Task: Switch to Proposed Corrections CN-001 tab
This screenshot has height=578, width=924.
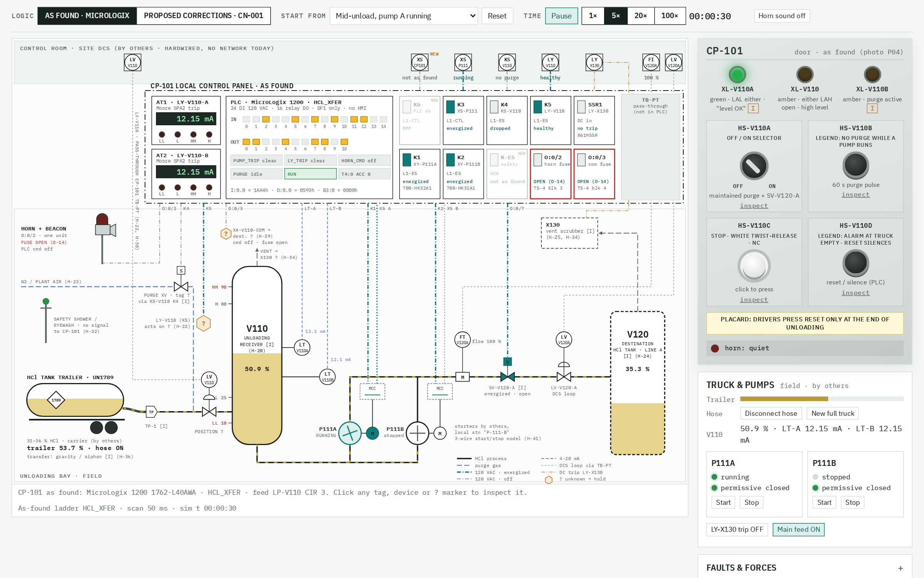Action: [x=204, y=16]
